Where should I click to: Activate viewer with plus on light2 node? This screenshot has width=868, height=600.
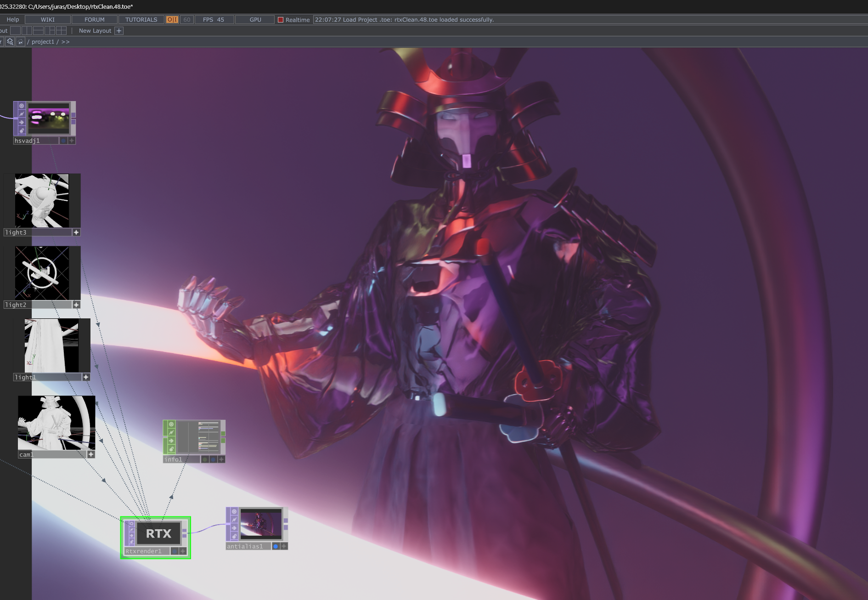click(x=77, y=305)
